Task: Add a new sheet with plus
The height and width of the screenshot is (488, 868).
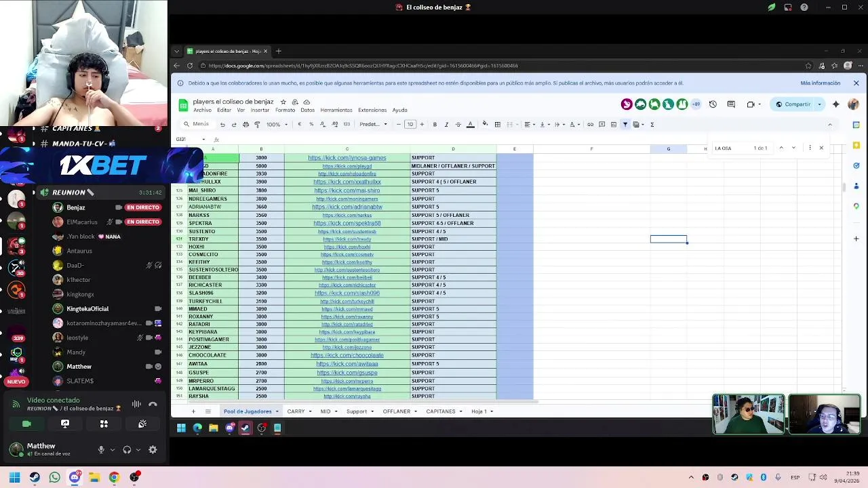Action: (x=193, y=411)
